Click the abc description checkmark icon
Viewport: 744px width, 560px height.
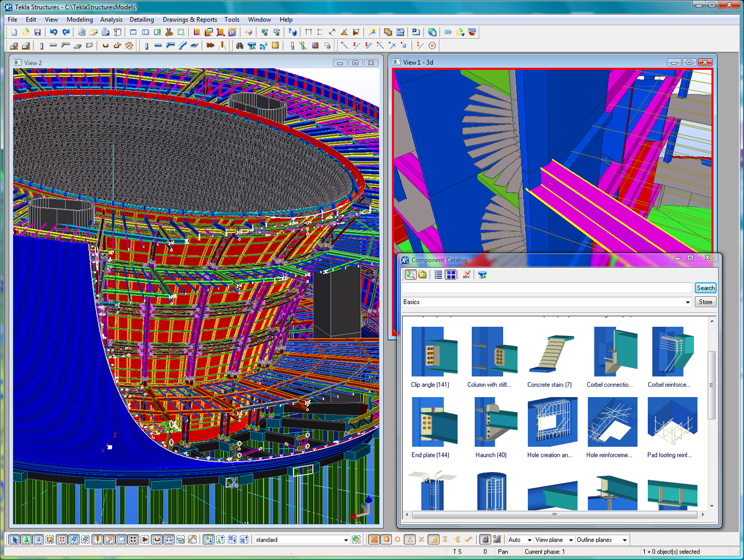click(x=467, y=274)
